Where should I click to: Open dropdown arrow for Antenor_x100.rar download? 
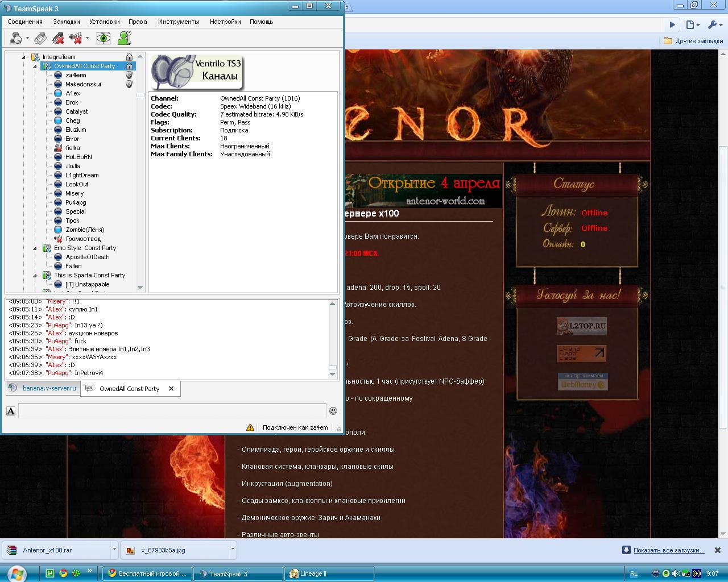coord(114,550)
